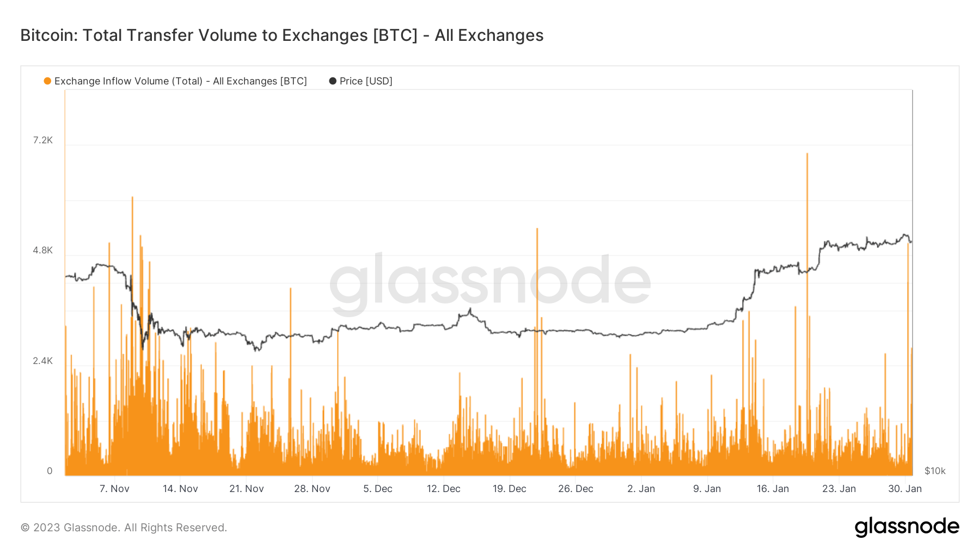Click the black Price legend dot

point(333,81)
